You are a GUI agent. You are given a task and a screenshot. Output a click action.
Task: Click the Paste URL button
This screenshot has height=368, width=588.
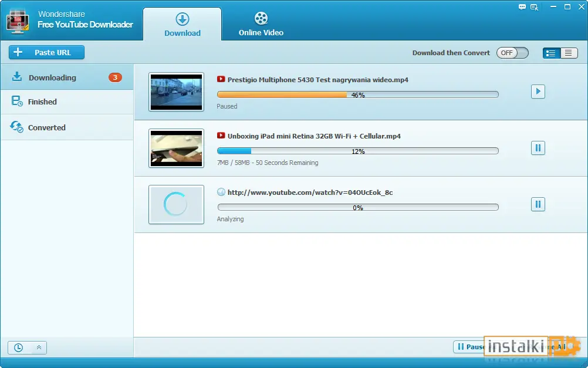click(46, 52)
